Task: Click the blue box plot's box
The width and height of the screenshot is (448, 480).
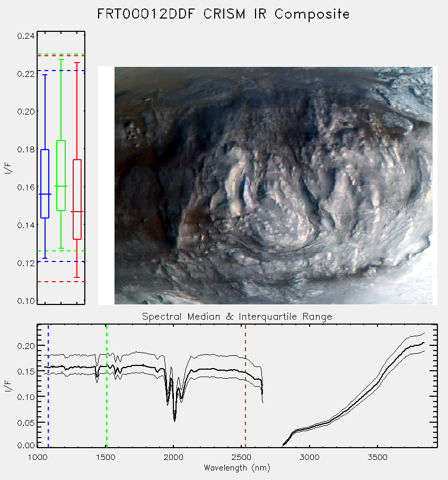Action: [45, 184]
